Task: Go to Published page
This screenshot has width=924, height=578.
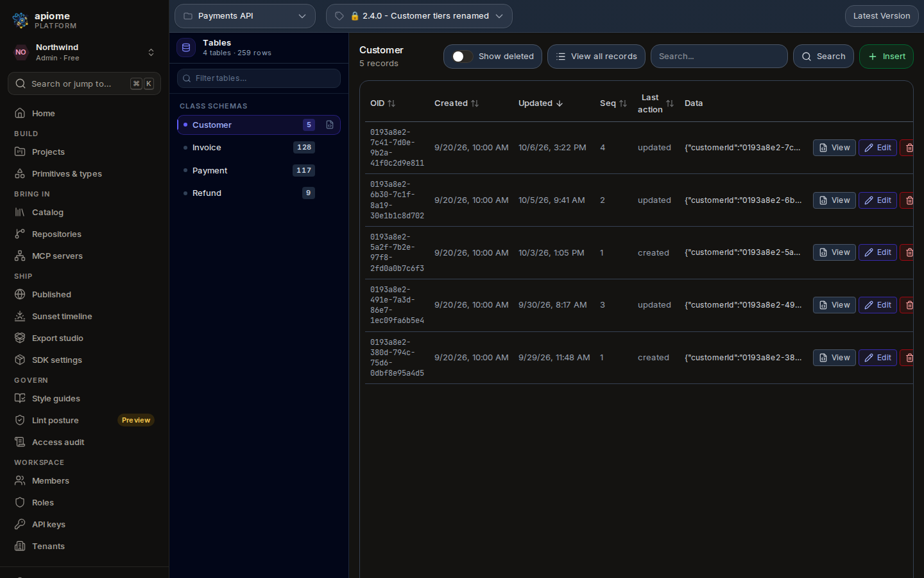Action: click(x=84, y=295)
